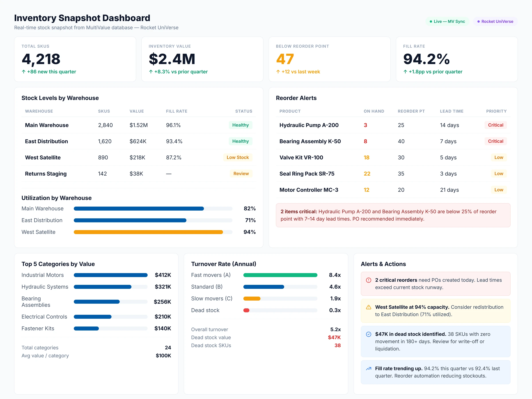Viewport: 532px width, 399px height.
Task: Click the warning triangle on West Satellite capacity alert
Action: pos(368,307)
